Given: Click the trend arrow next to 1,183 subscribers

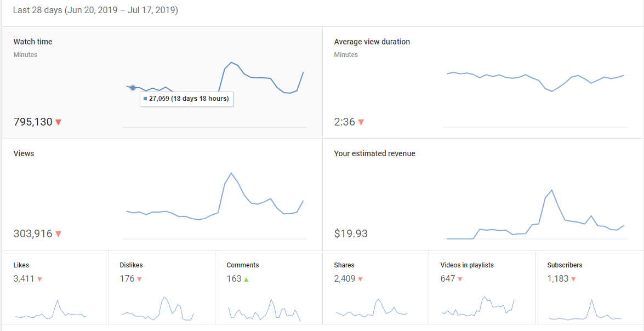Looking at the screenshot, I should (x=573, y=279).
